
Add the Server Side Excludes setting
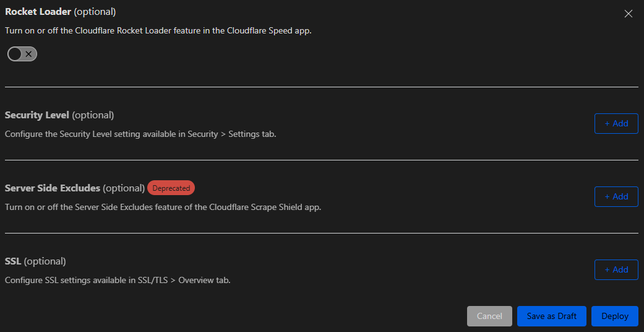616,196
